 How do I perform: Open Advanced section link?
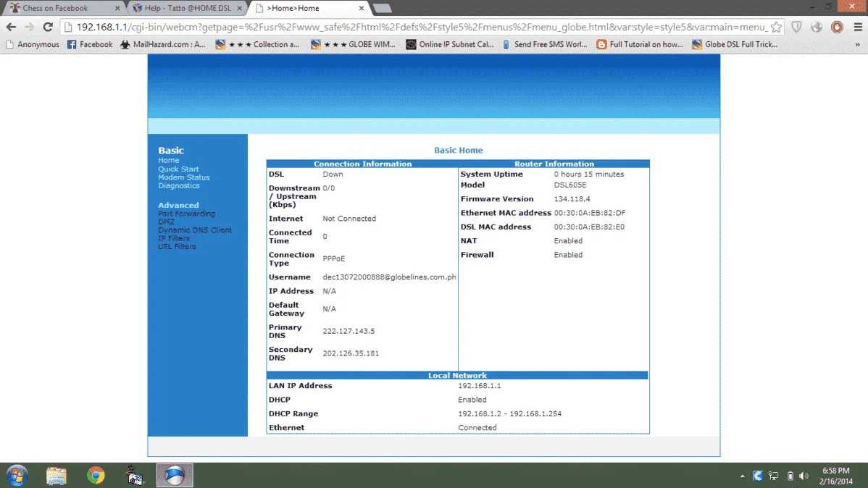(178, 205)
